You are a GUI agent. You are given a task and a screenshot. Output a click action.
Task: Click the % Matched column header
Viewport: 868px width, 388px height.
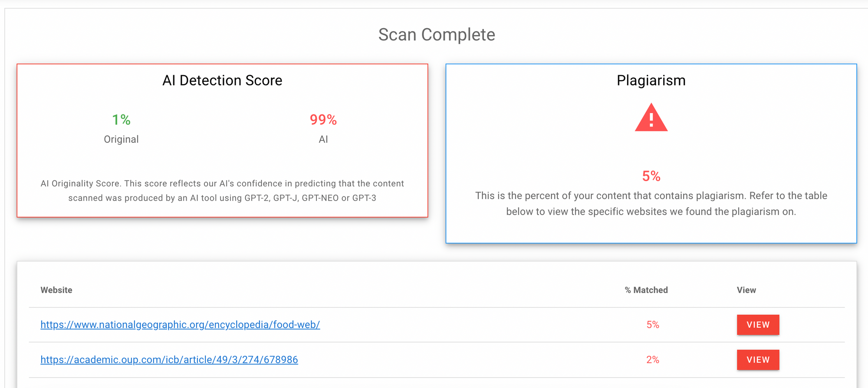(646, 290)
